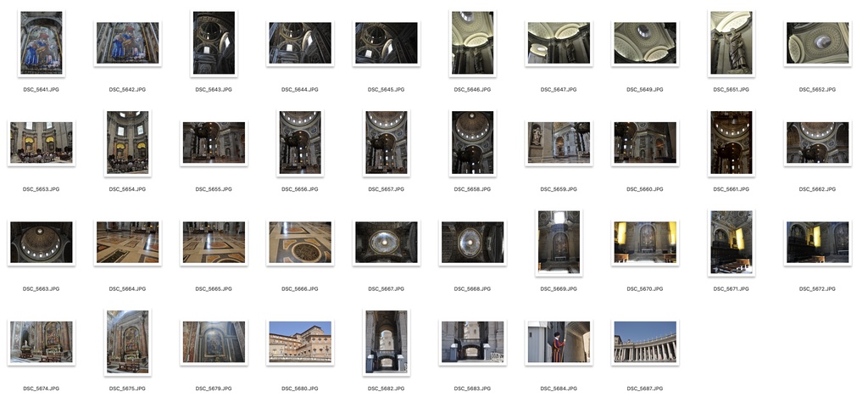
Task: Pick the DSC_5670.JPG yellow windows thumbnail
Action: coord(645,242)
